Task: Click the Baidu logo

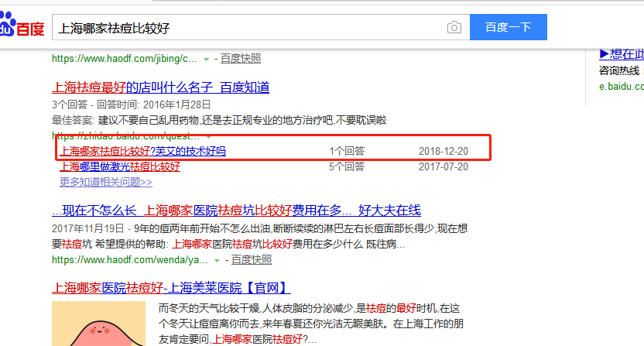Action: click(22, 27)
